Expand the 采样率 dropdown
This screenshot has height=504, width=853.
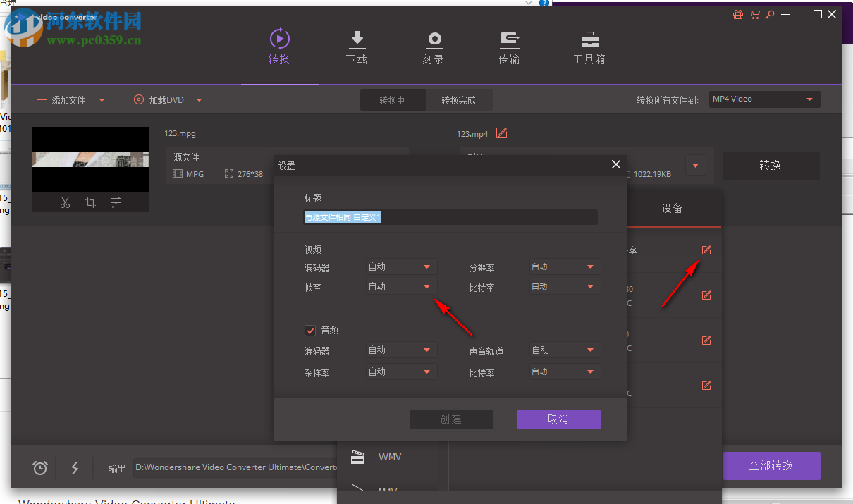pos(401,371)
